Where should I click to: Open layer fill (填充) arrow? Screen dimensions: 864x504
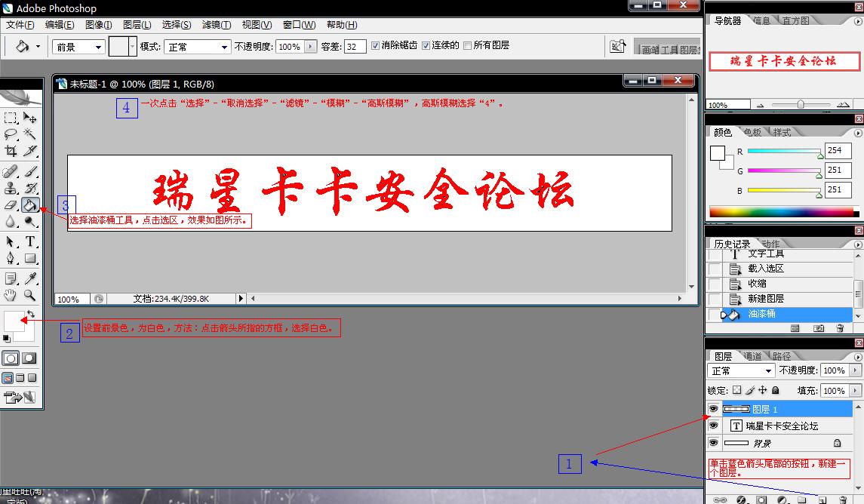pos(855,391)
